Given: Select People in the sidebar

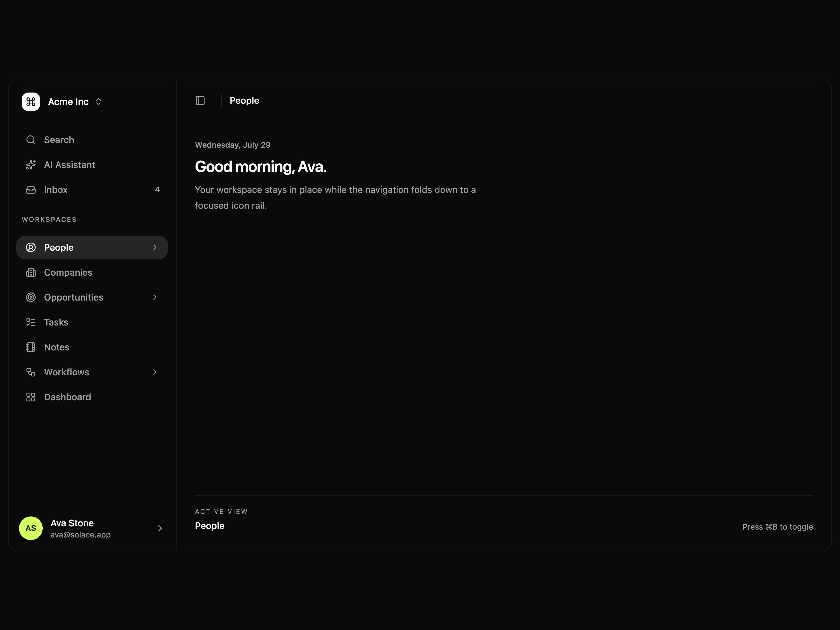Looking at the screenshot, I should point(92,248).
